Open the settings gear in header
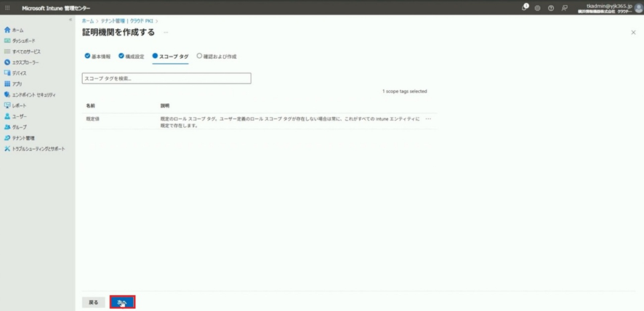The image size is (644, 311). point(538,7)
